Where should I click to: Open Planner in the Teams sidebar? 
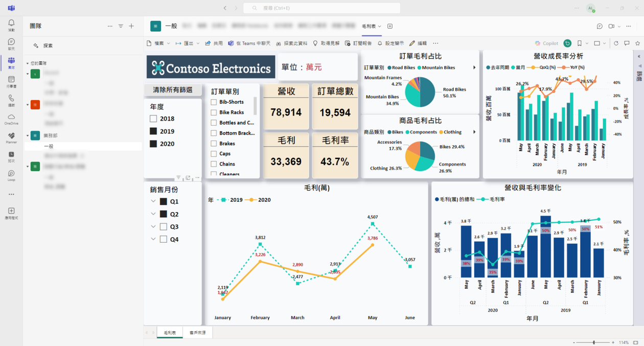click(x=11, y=136)
